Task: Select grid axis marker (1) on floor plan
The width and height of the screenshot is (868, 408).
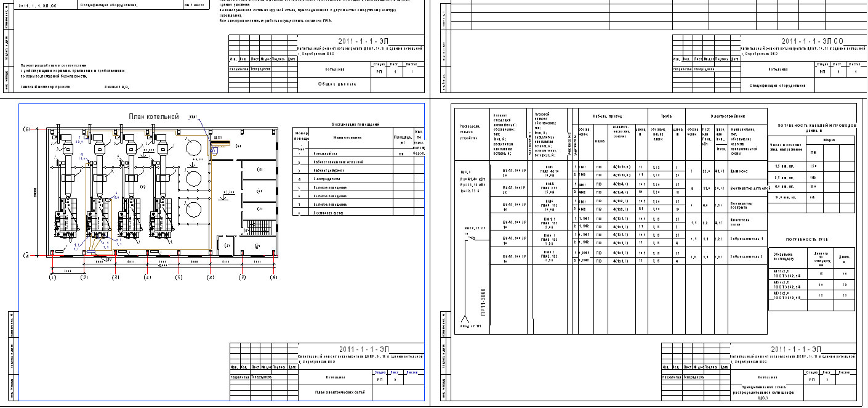Action: 52,278
